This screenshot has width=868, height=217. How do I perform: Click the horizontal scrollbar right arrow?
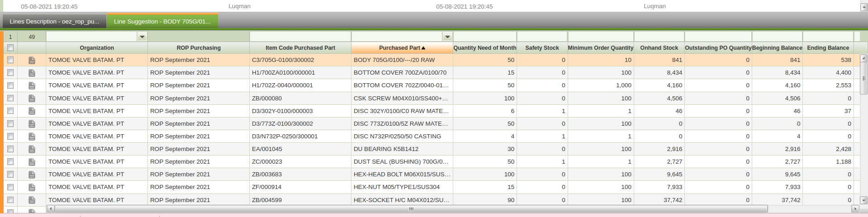click(855, 209)
